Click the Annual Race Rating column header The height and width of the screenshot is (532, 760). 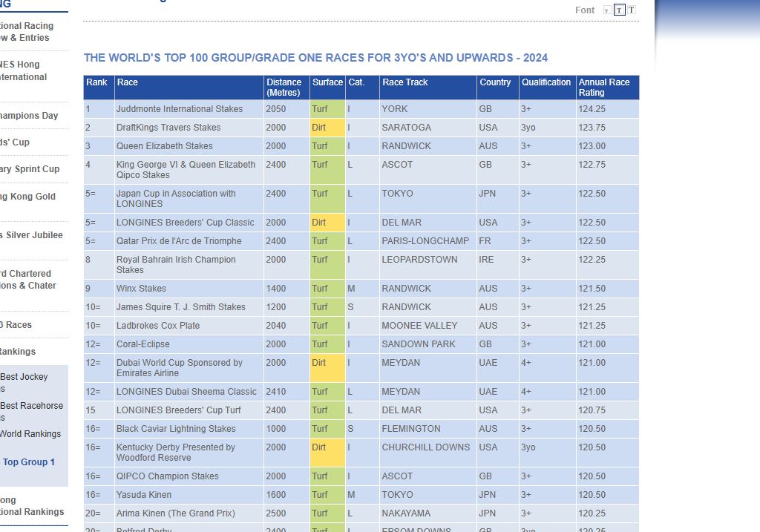coord(608,88)
